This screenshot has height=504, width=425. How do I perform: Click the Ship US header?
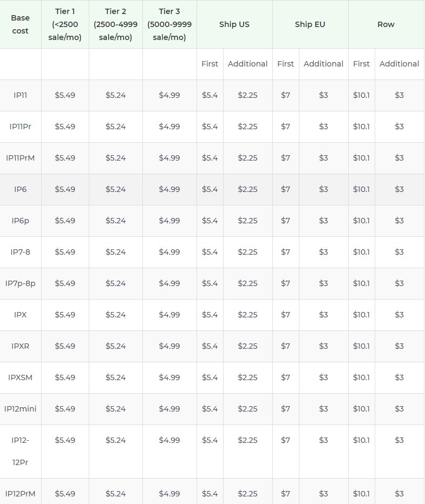[234, 24]
